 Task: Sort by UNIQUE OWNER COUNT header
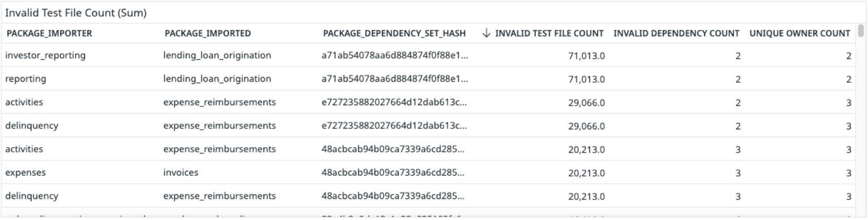(x=799, y=34)
